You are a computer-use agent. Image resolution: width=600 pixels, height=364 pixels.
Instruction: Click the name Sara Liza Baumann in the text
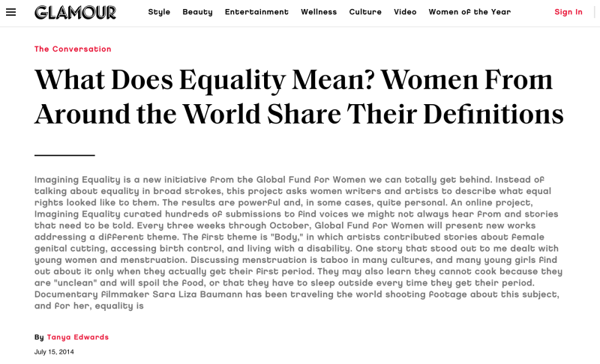click(197, 294)
